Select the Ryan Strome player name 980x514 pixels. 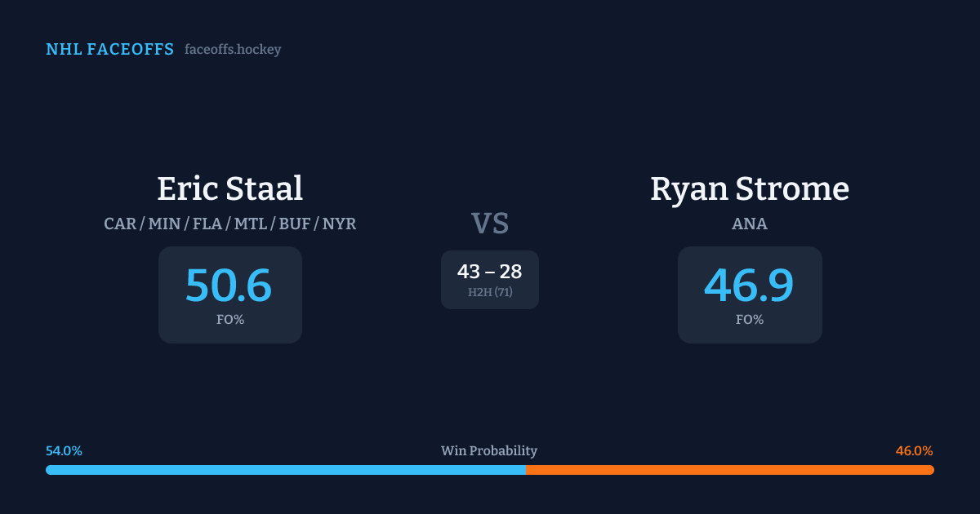point(749,188)
